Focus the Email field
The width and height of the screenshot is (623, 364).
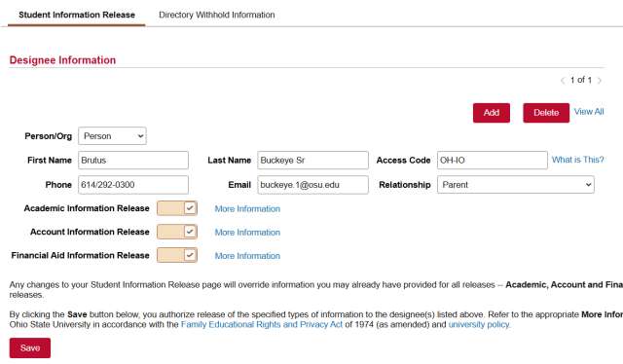point(313,185)
